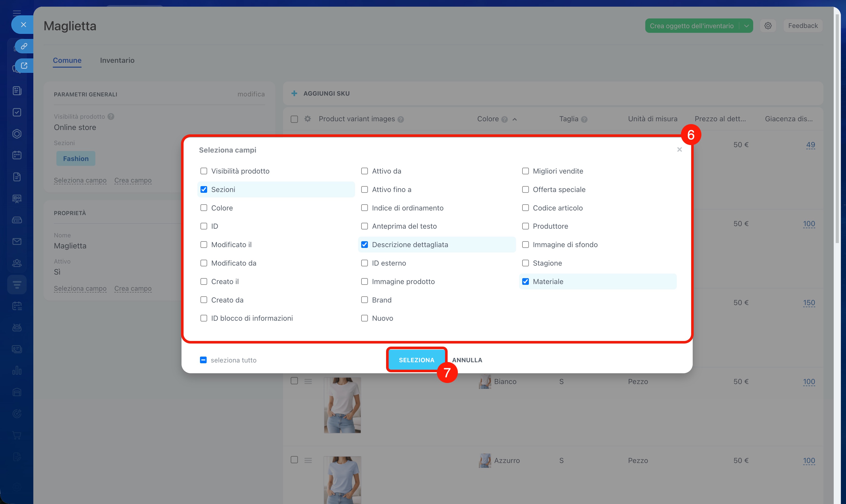Open the Comune tab
This screenshot has height=504, width=846.
point(67,60)
